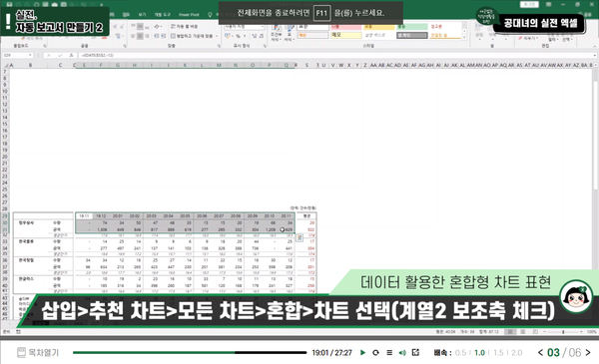Image resolution: width=599 pixels, height=364 pixels.
Task: Open the 개발 도구 ribbon tab
Action: tap(163, 15)
